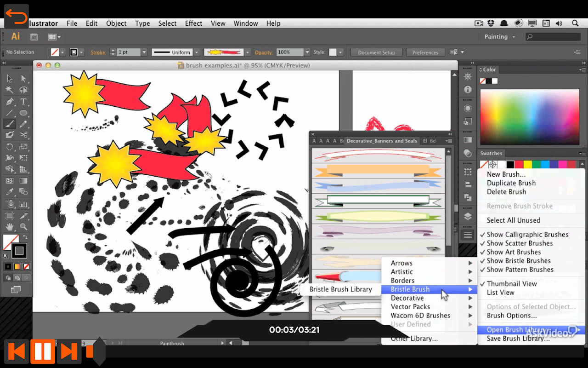
Task: Open the Effect menu
Action: click(193, 23)
